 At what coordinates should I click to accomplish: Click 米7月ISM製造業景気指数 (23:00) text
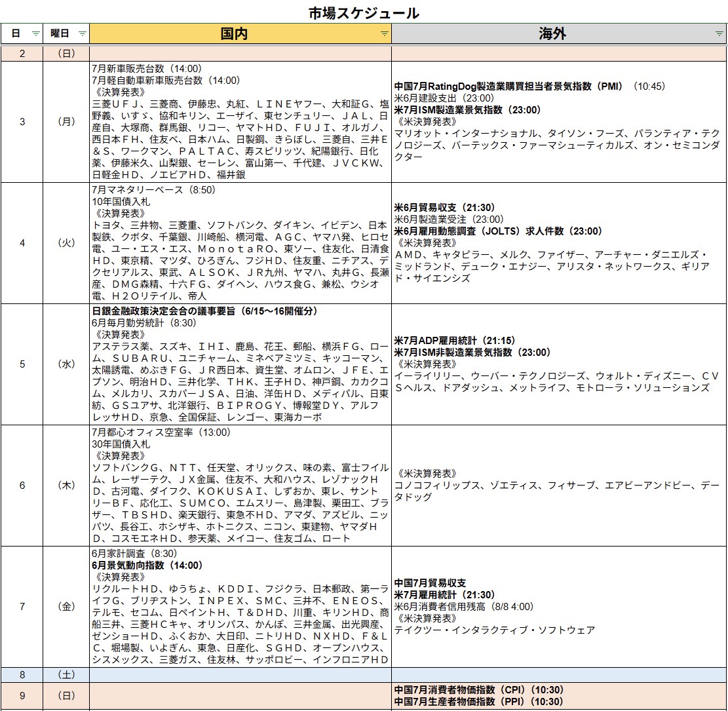[468, 110]
